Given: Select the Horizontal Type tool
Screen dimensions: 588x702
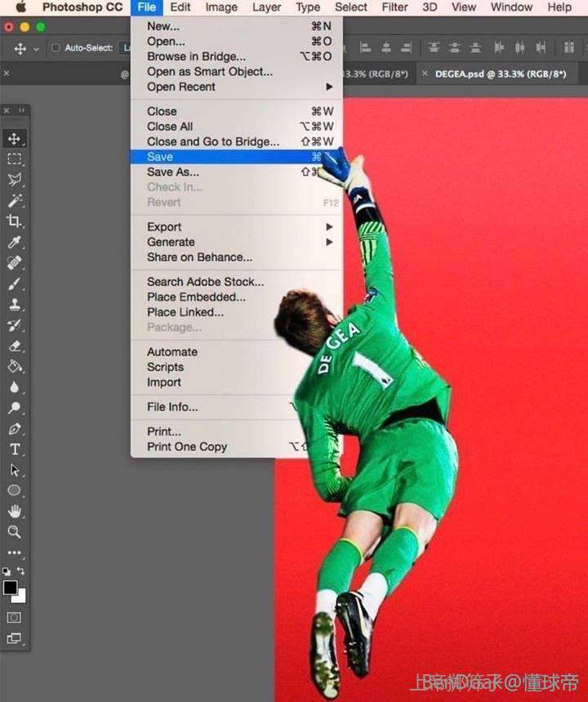Looking at the screenshot, I should (x=14, y=449).
